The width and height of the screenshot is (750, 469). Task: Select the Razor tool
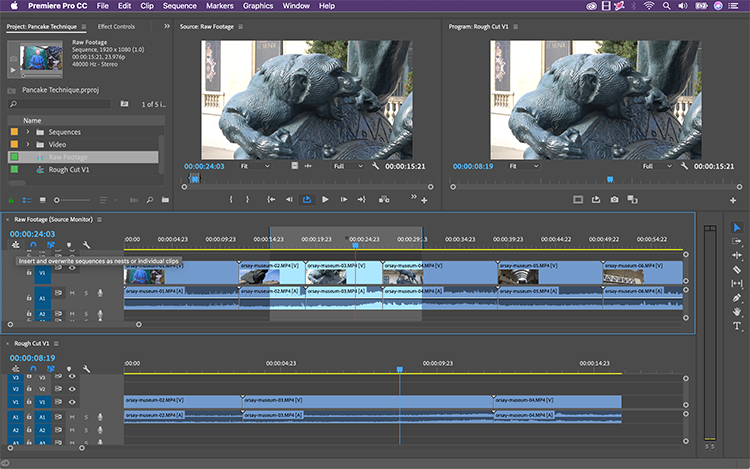pos(737,269)
